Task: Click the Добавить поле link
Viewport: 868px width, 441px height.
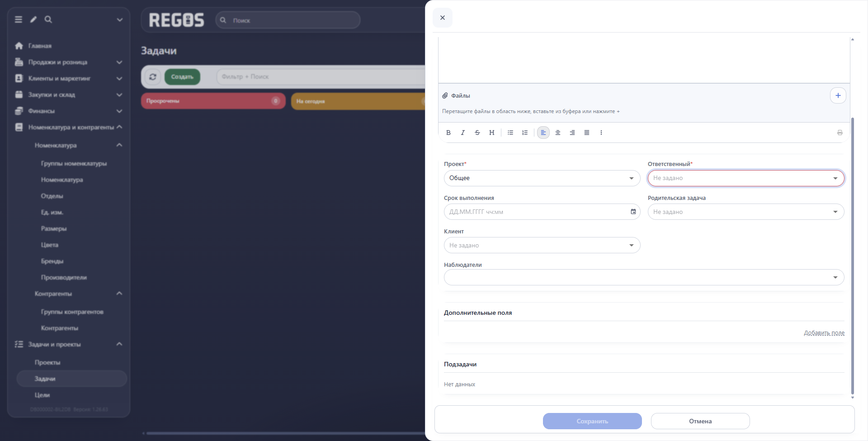Action: tap(824, 333)
